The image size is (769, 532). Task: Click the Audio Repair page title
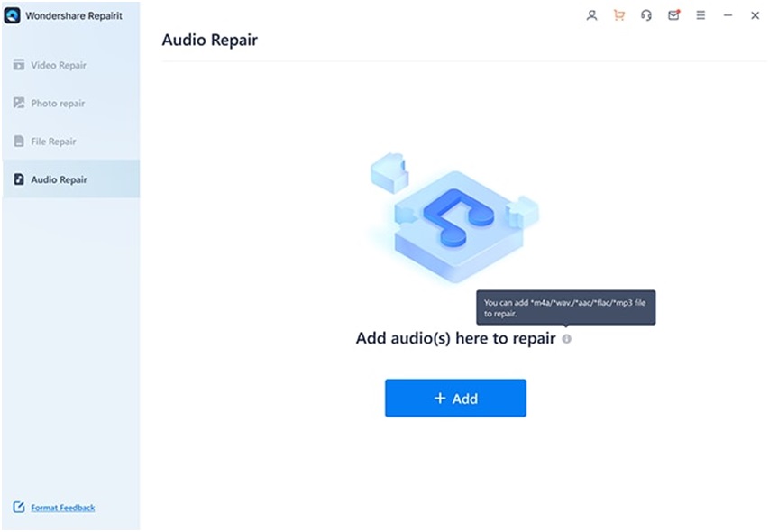pyautogui.click(x=209, y=40)
